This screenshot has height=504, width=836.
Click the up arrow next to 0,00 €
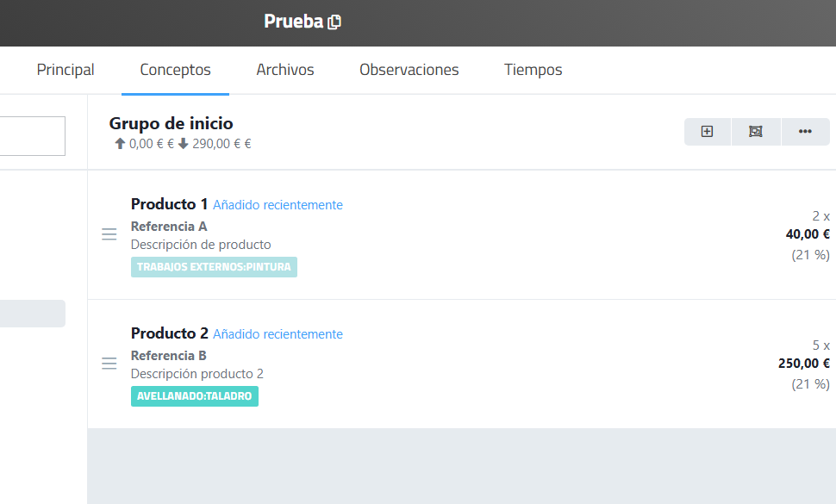click(x=120, y=144)
